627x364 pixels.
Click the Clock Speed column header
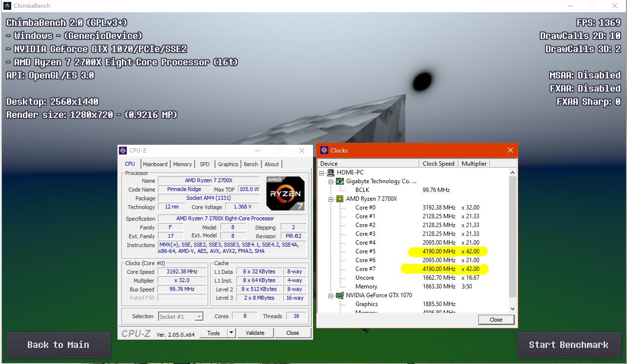pyautogui.click(x=438, y=164)
